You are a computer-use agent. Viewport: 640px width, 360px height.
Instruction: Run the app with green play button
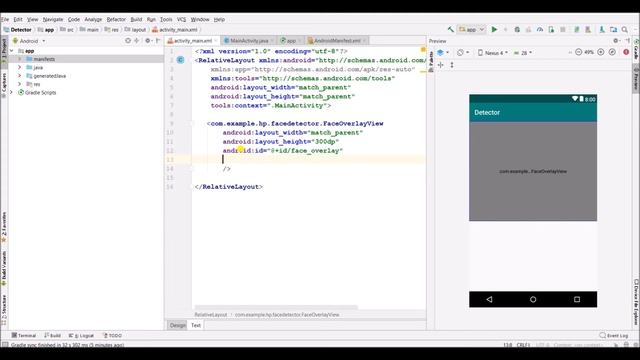(494, 29)
